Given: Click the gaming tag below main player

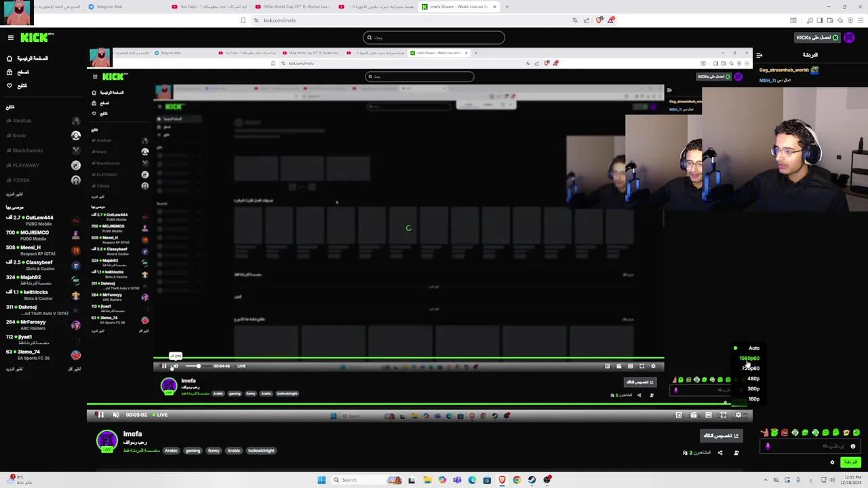Looking at the screenshot, I should point(193,451).
